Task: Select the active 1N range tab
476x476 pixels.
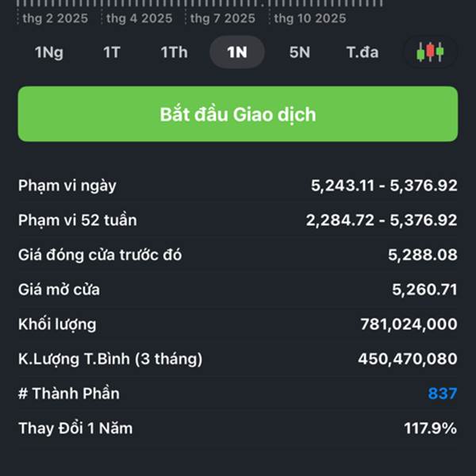Action: [x=237, y=52]
